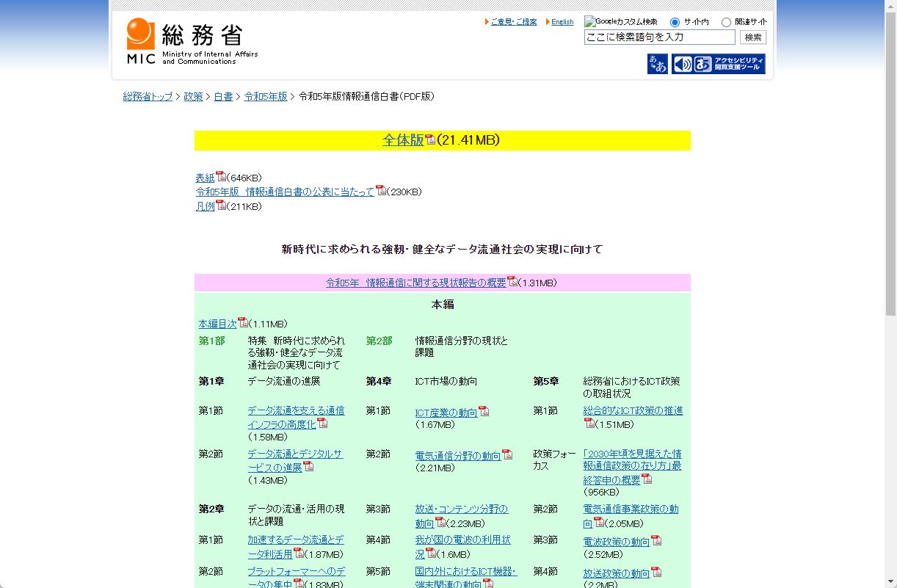Image resolution: width=897 pixels, height=588 pixels.
Task: Open the PDF icon beside 全体版
Action: point(429,139)
